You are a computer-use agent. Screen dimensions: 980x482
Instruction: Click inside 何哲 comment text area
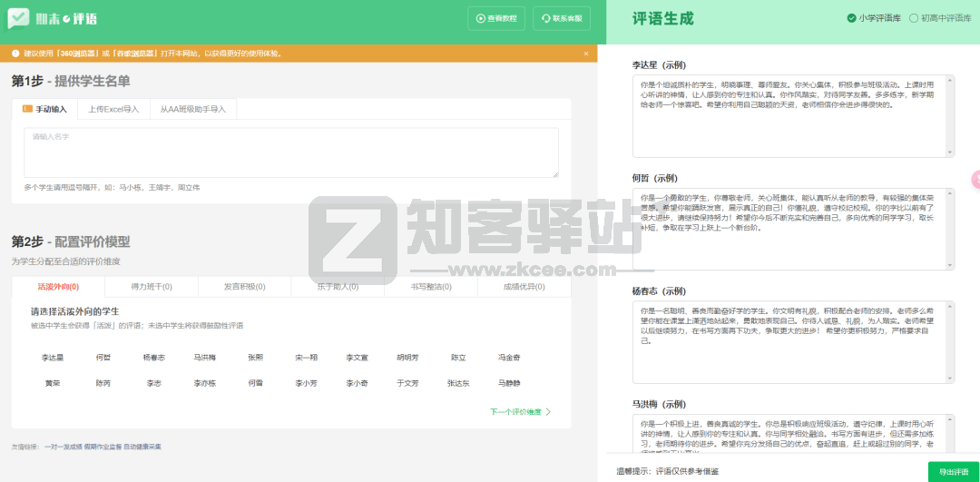(788, 227)
